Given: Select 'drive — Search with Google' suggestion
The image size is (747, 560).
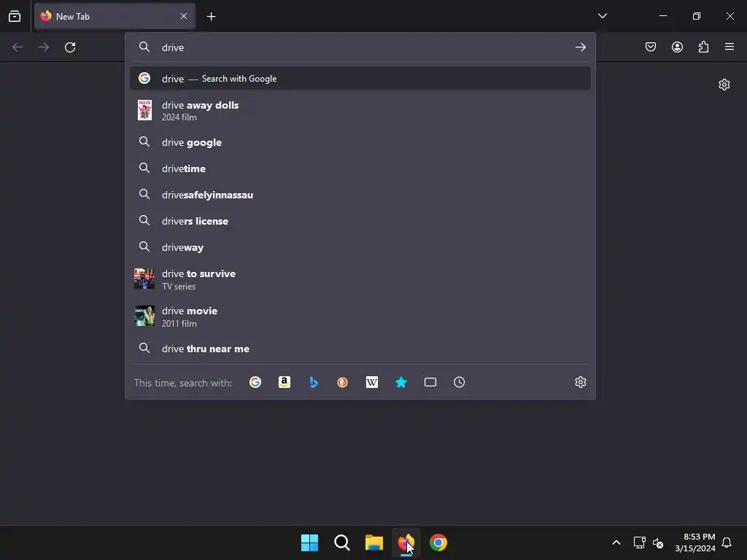Looking at the screenshot, I should pos(360,79).
